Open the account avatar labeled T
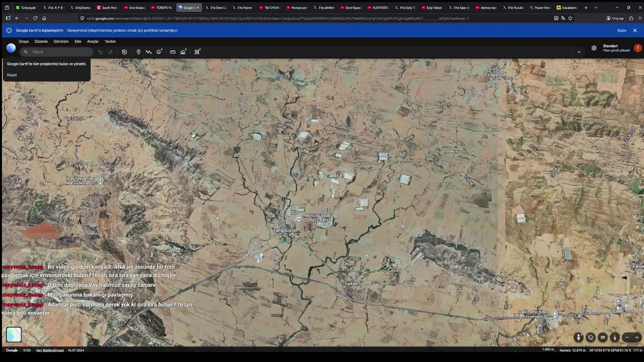The width and height of the screenshot is (644, 362). (x=637, y=48)
